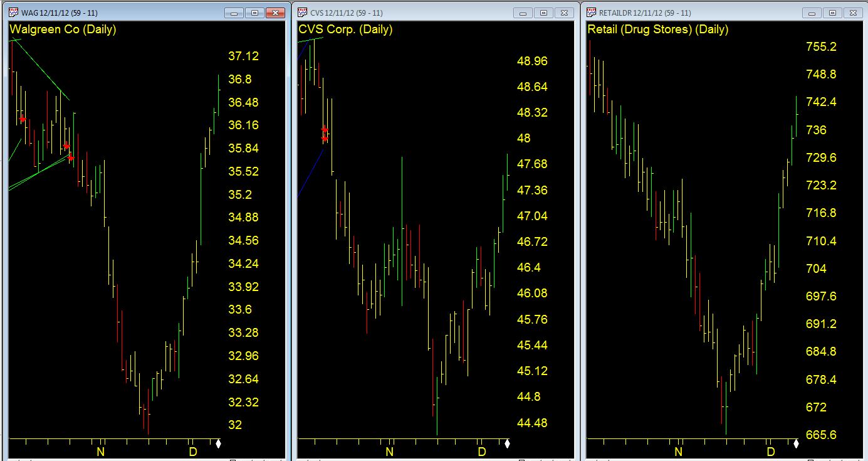Close the CVS chart window
This screenshot has height=461, width=868.
(x=564, y=13)
